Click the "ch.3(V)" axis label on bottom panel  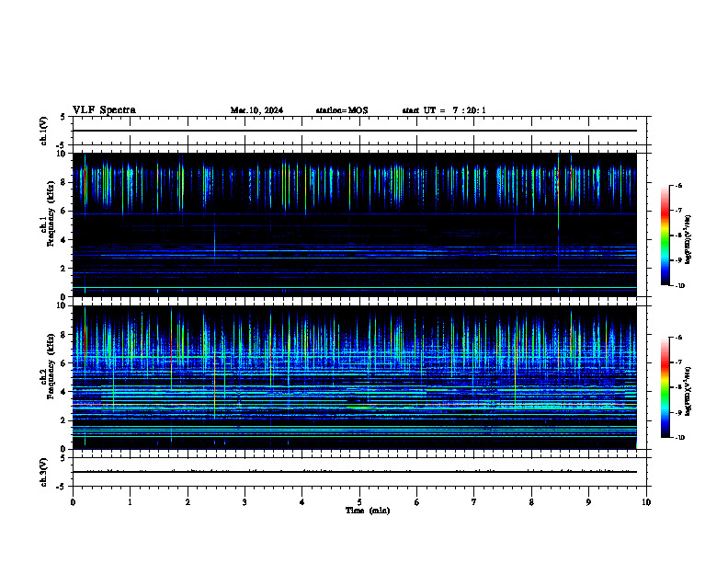click(43, 472)
